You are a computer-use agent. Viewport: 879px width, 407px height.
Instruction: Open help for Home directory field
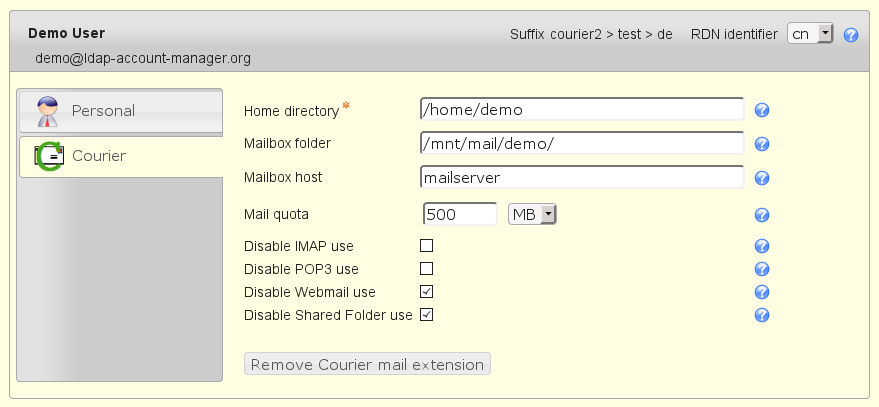pos(761,111)
